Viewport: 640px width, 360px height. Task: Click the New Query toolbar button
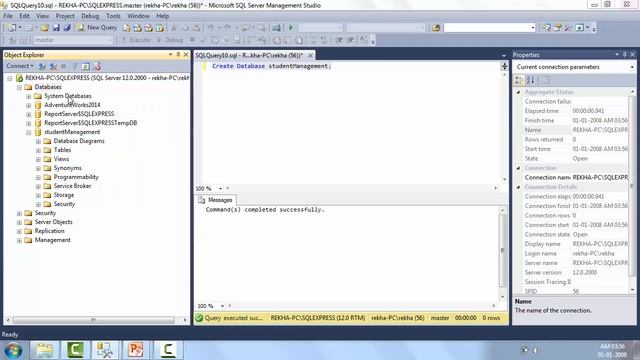[97, 27]
